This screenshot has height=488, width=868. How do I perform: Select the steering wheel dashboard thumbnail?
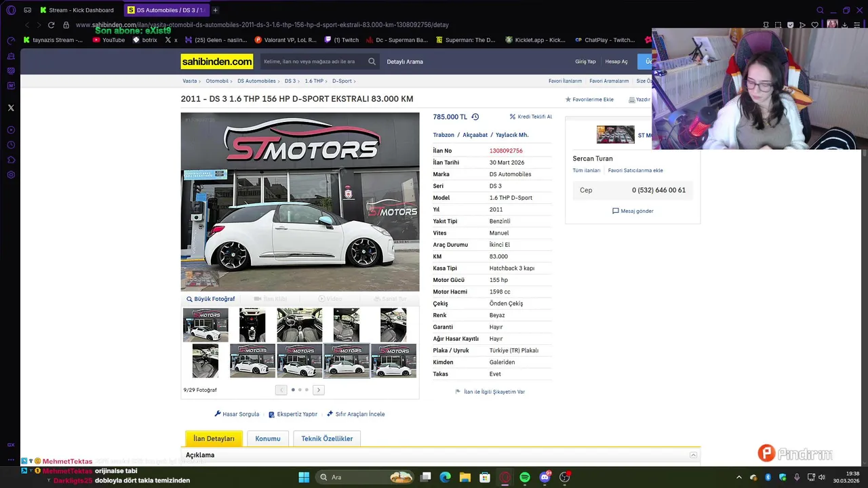click(299, 325)
